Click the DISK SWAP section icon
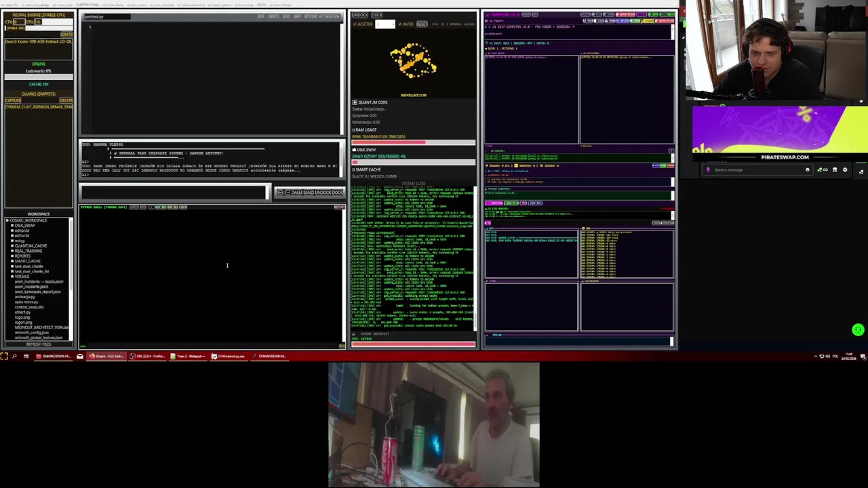Viewport: 868px width, 488px height. (x=354, y=150)
